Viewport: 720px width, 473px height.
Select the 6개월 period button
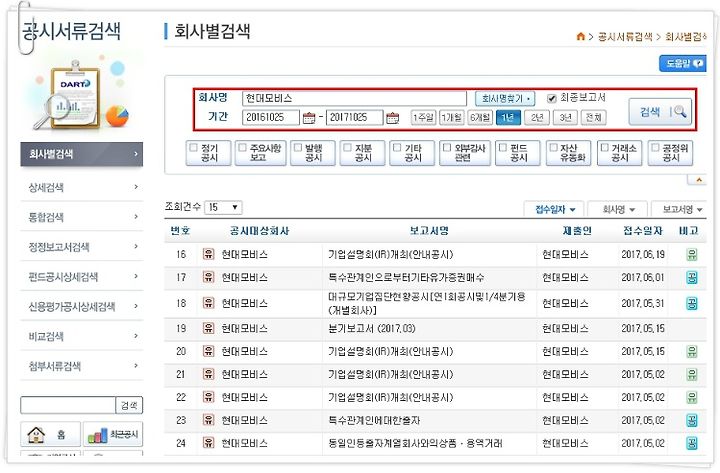coord(480,118)
